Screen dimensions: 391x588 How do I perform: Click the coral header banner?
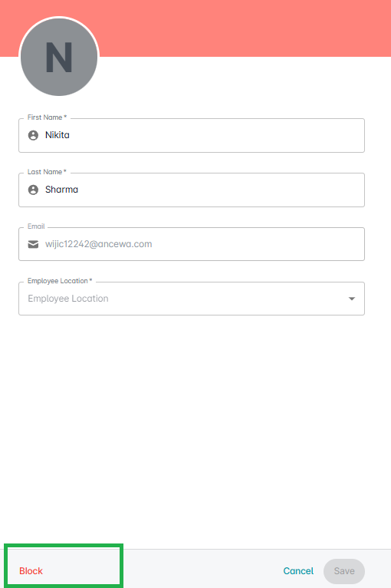click(x=244, y=28)
